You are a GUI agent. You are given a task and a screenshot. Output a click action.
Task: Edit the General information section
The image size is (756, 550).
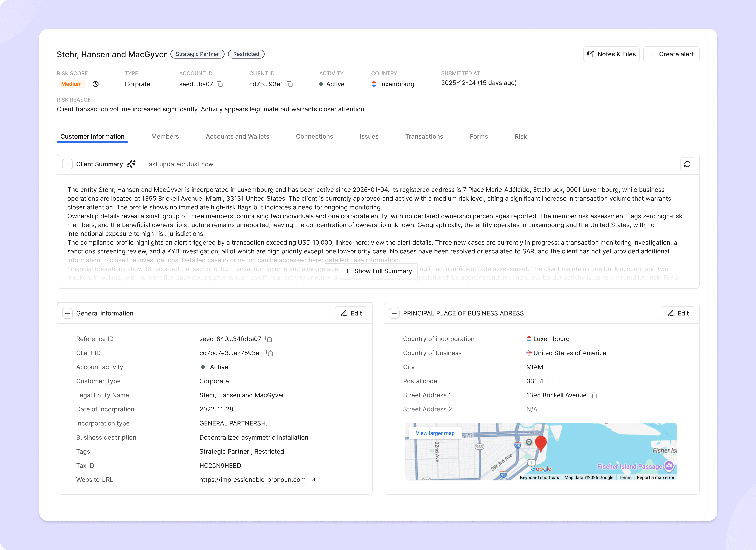(351, 313)
